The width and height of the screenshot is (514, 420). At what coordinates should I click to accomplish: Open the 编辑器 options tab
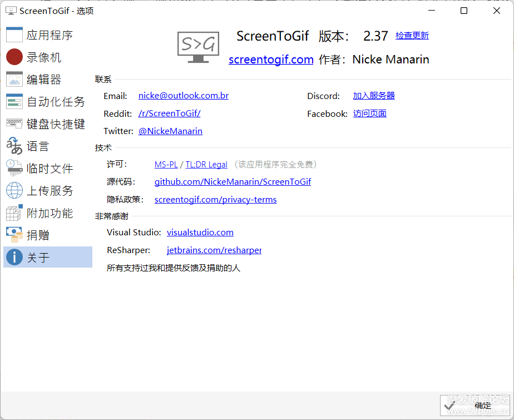(48, 80)
